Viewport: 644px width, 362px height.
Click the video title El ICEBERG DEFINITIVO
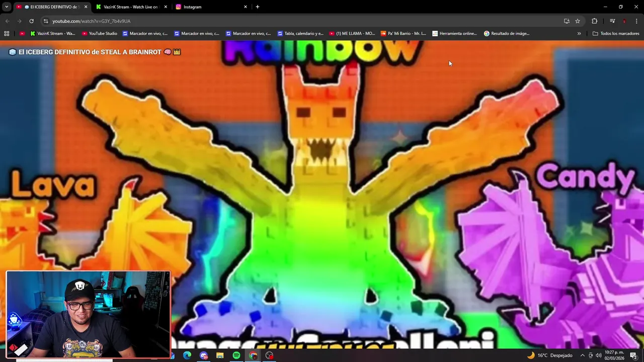tap(95, 52)
